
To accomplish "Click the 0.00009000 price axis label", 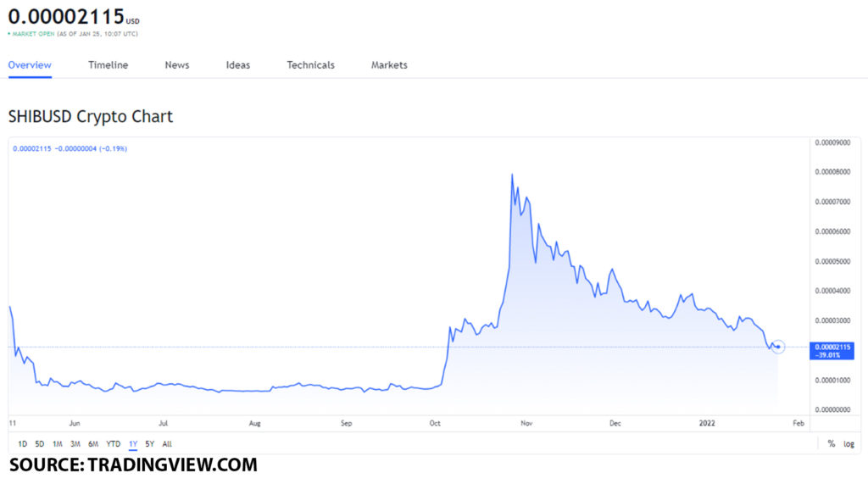I will click(832, 142).
